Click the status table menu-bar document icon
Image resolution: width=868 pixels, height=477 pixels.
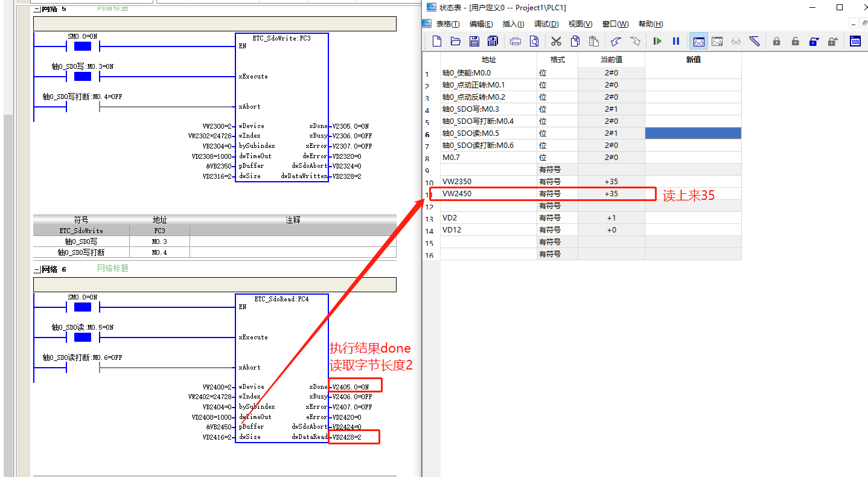coord(427,24)
